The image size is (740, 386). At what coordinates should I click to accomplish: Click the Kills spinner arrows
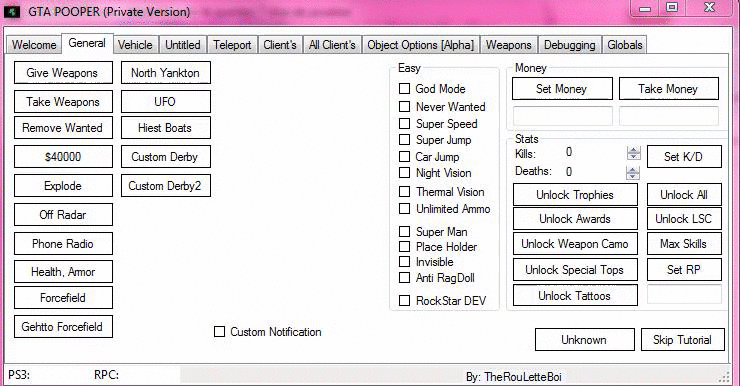[633, 153]
